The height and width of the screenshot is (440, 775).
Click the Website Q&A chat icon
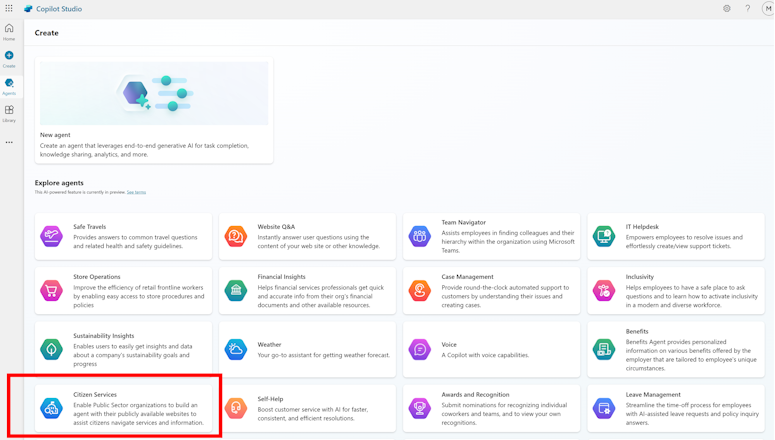[236, 236]
